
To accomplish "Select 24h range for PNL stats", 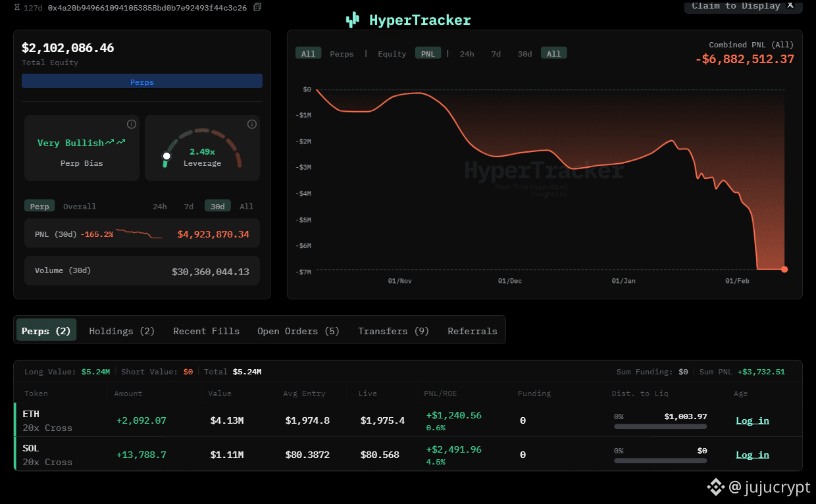I will (x=160, y=207).
